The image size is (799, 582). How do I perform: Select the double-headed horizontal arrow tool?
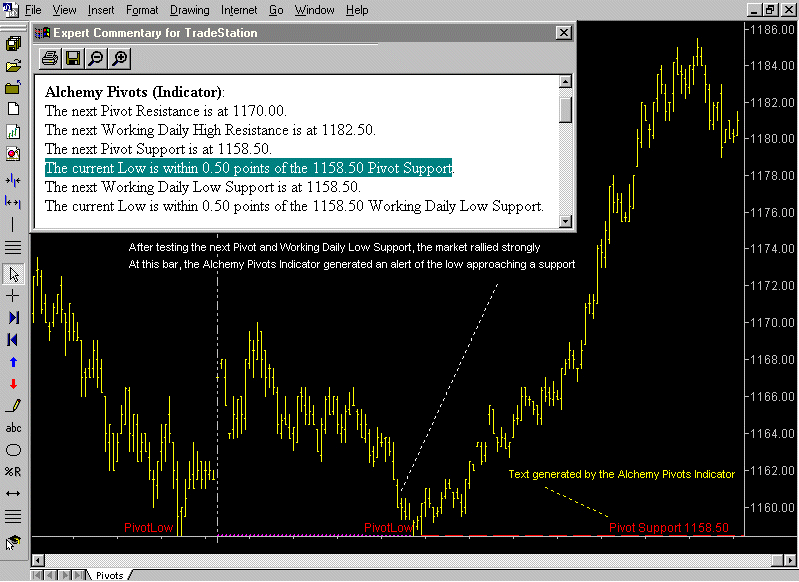[13, 493]
